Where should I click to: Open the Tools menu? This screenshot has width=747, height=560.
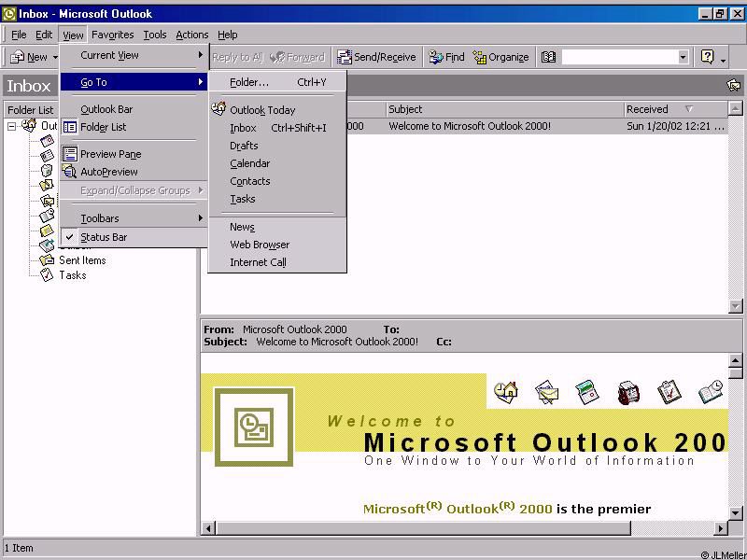click(155, 35)
